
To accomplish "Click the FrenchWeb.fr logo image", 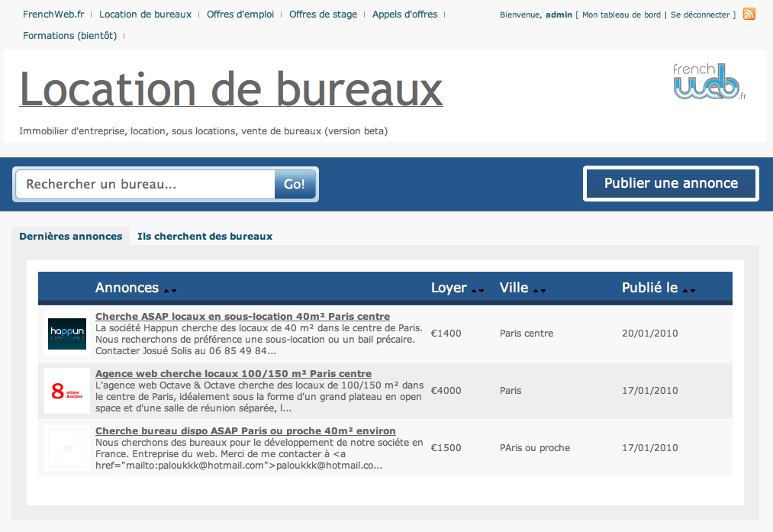I will point(710,82).
